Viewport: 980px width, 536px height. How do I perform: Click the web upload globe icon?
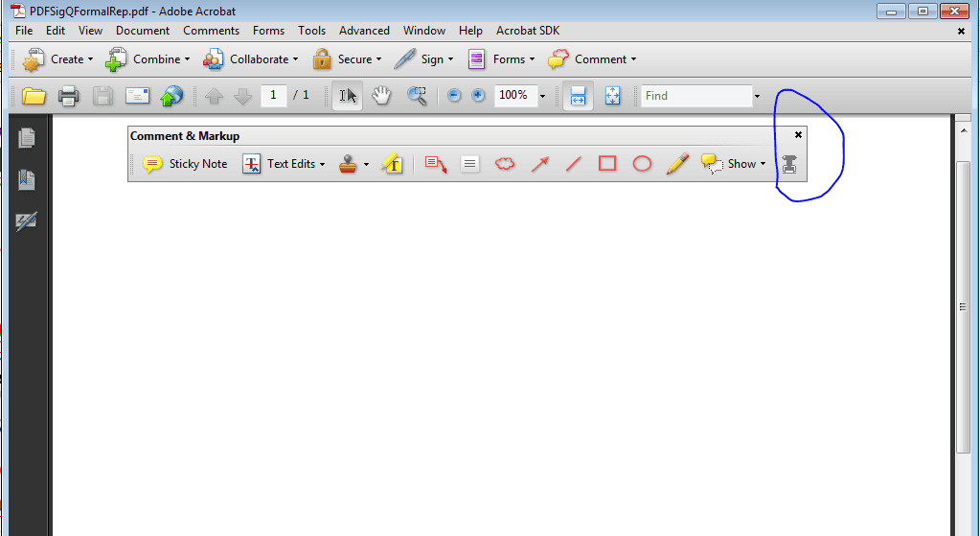[x=171, y=96]
